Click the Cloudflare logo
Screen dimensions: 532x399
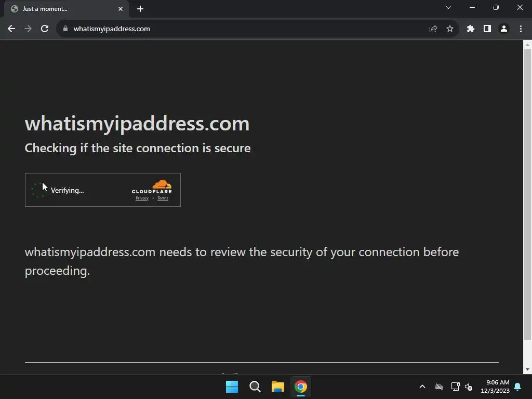(152, 187)
